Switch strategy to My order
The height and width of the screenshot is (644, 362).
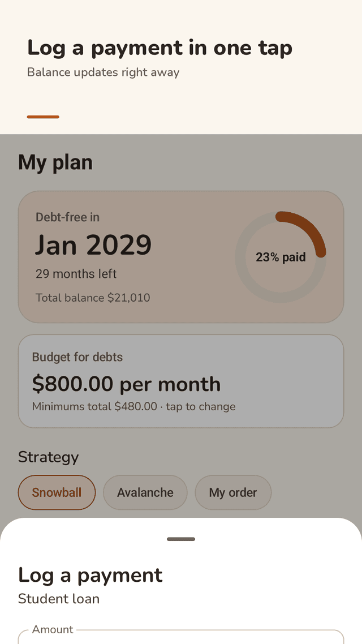[233, 492]
